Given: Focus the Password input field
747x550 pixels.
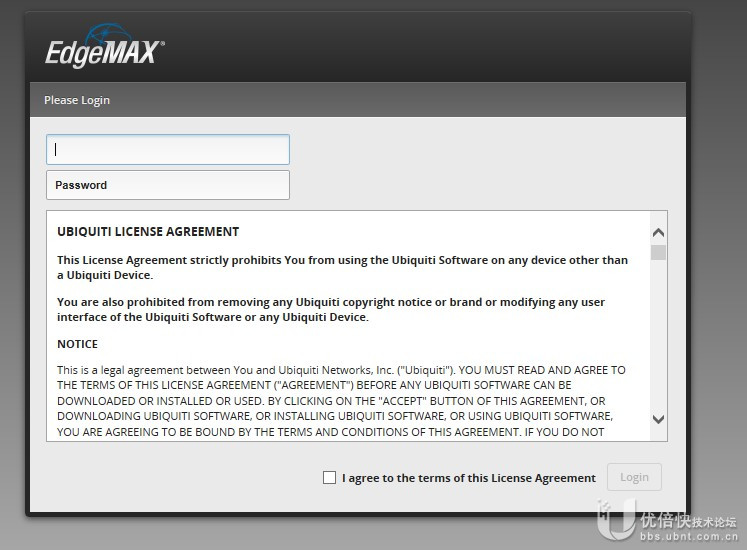Looking at the screenshot, I should 168,185.
